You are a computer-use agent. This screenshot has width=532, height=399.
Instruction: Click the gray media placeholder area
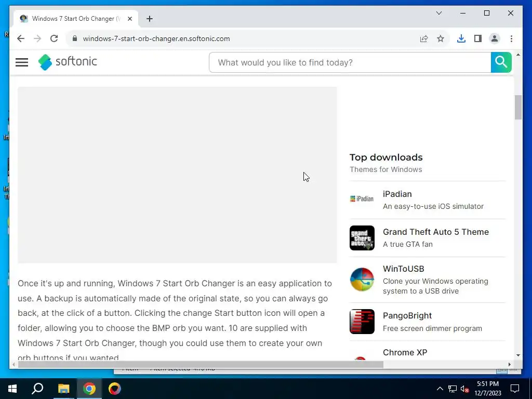pyautogui.click(x=178, y=175)
